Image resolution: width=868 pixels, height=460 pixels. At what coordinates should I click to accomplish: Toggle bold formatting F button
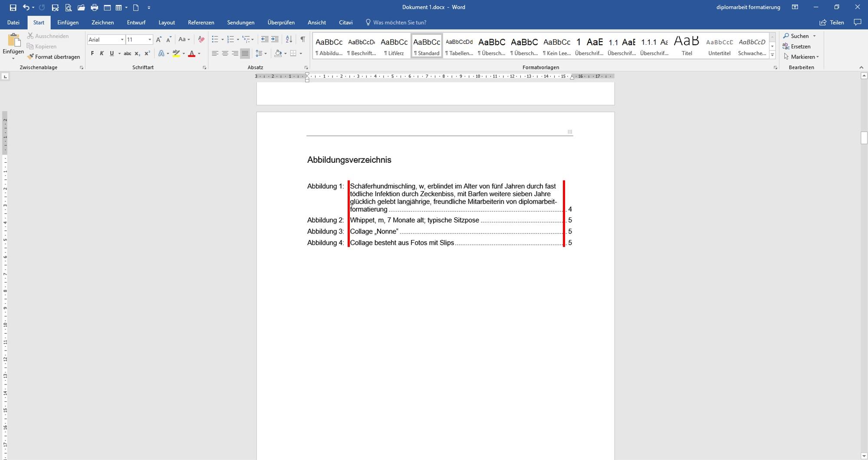(x=92, y=53)
